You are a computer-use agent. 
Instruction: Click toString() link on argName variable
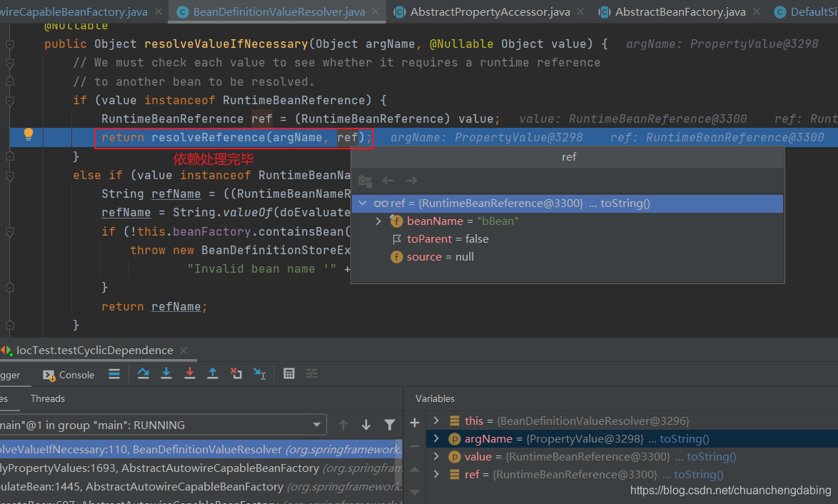[x=684, y=439]
